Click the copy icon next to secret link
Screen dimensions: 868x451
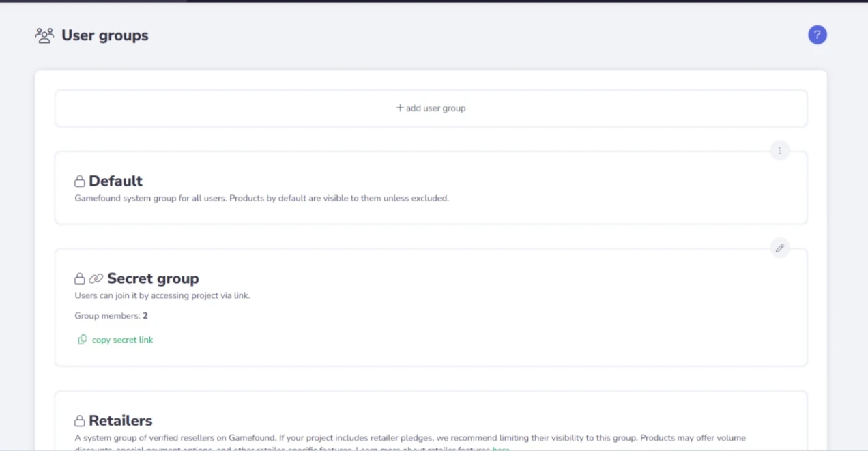click(x=83, y=340)
